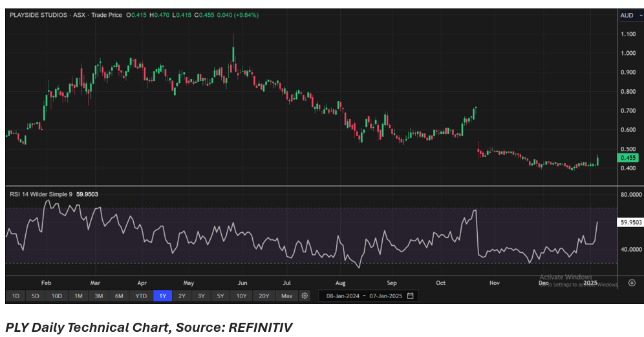Edit the start date 08-Jan-2024

click(343, 296)
